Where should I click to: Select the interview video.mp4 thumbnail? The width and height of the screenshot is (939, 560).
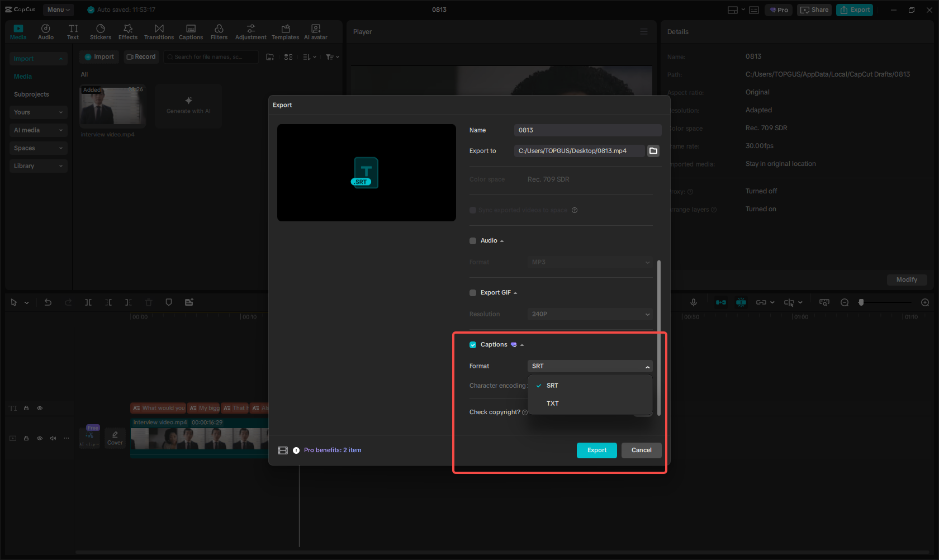pos(112,106)
